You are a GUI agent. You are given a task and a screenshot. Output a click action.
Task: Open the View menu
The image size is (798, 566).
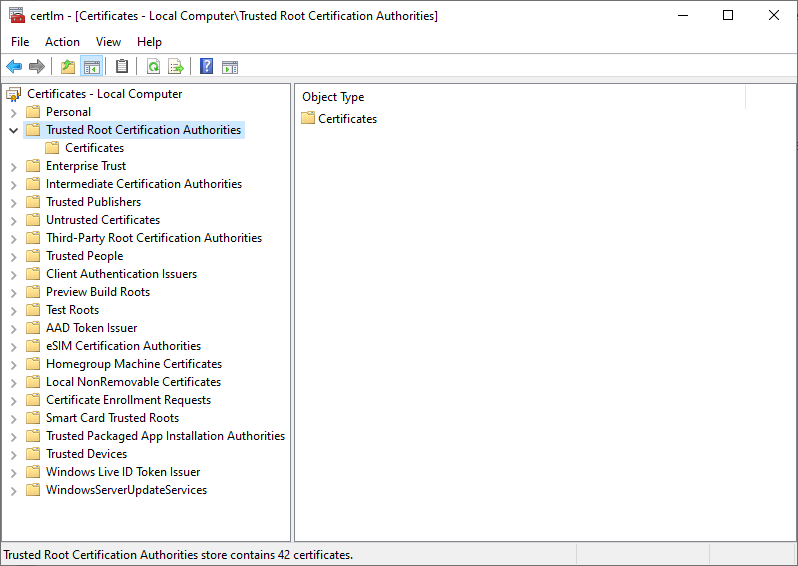click(x=108, y=42)
